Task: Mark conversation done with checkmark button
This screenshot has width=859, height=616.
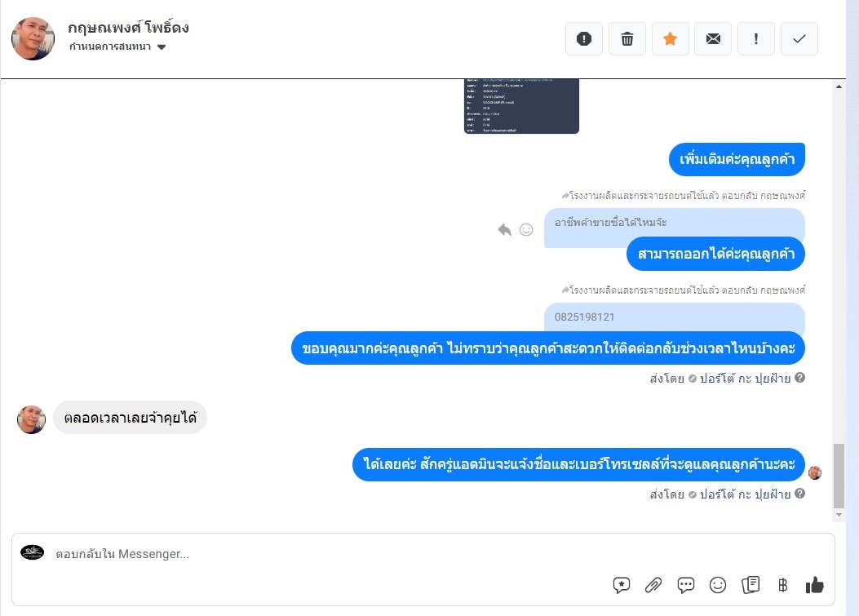Action: [x=799, y=39]
